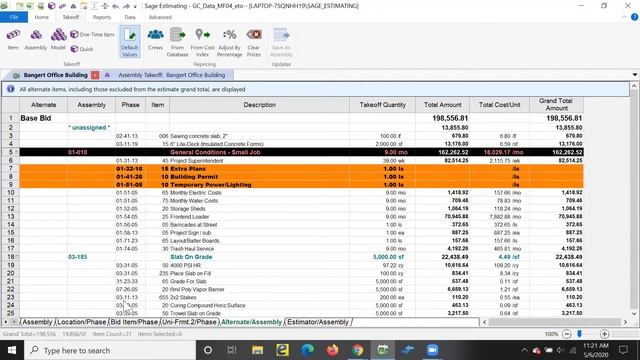The image size is (640, 360).
Task: Click the Alternate column header
Action: (x=44, y=105)
